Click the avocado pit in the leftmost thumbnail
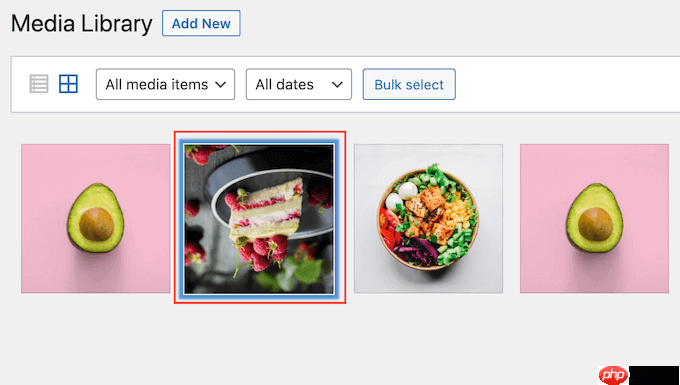 pos(96,224)
